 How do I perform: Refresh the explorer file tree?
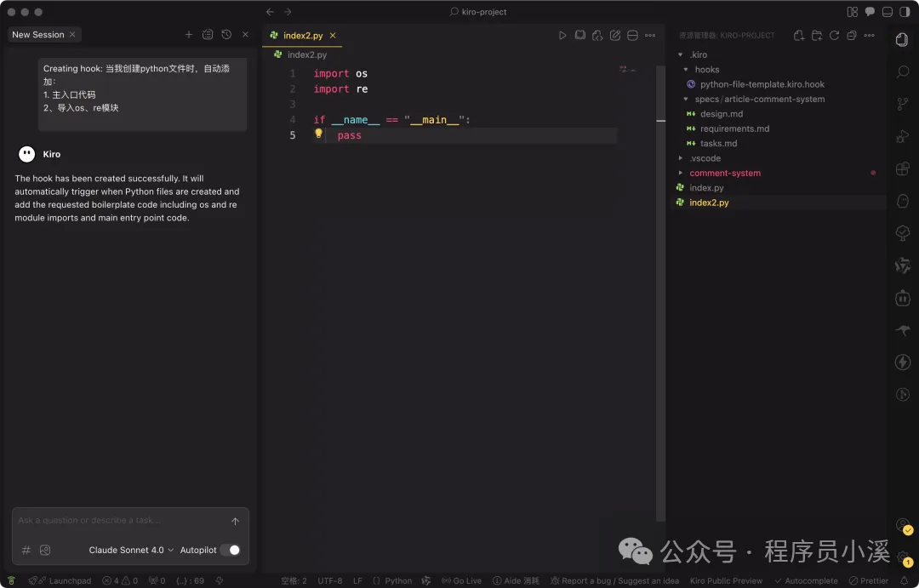[834, 35]
